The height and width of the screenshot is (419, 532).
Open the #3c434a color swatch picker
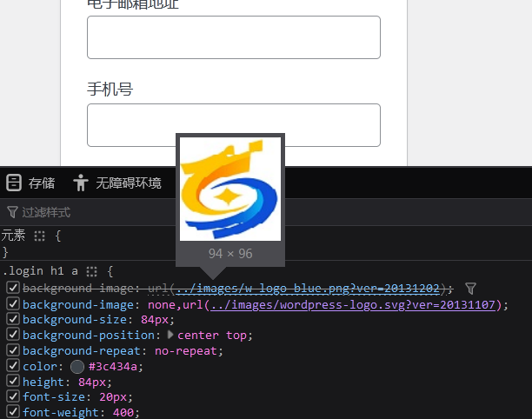tap(77, 367)
